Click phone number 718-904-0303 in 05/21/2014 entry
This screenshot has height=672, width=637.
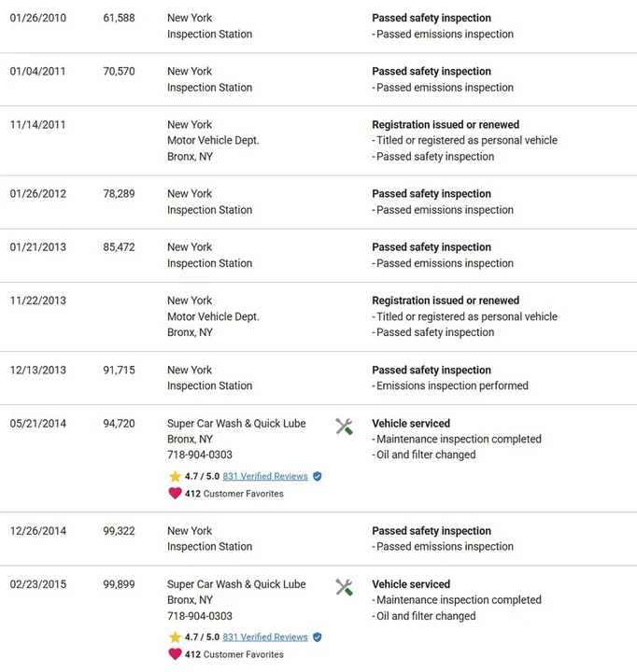click(200, 455)
